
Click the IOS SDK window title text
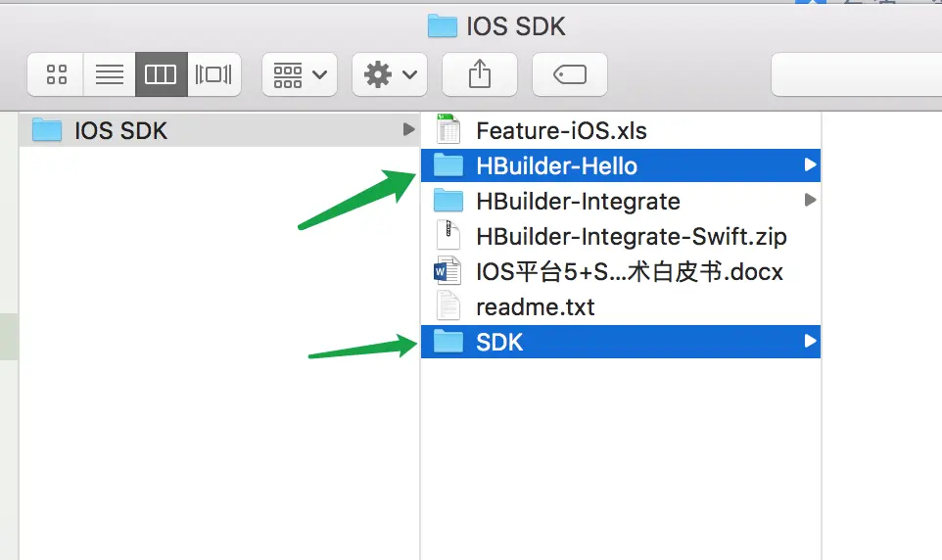point(516,27)
